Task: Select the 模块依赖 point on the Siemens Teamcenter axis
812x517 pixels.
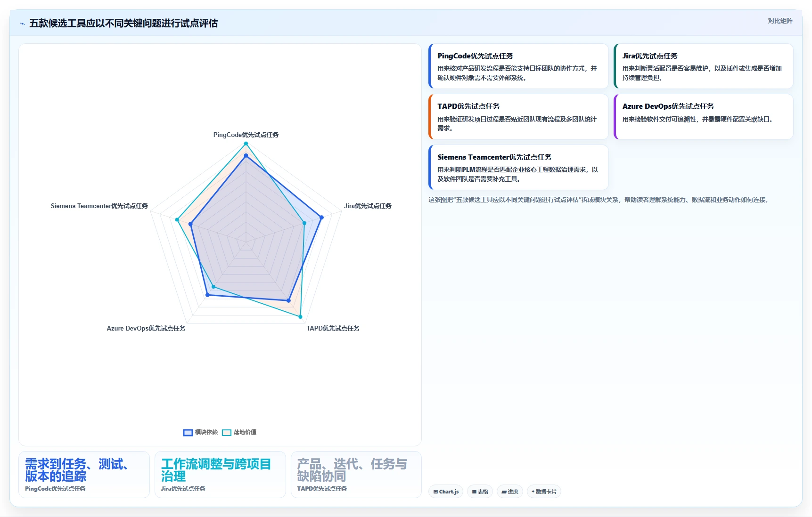Action: click(190, 224)
